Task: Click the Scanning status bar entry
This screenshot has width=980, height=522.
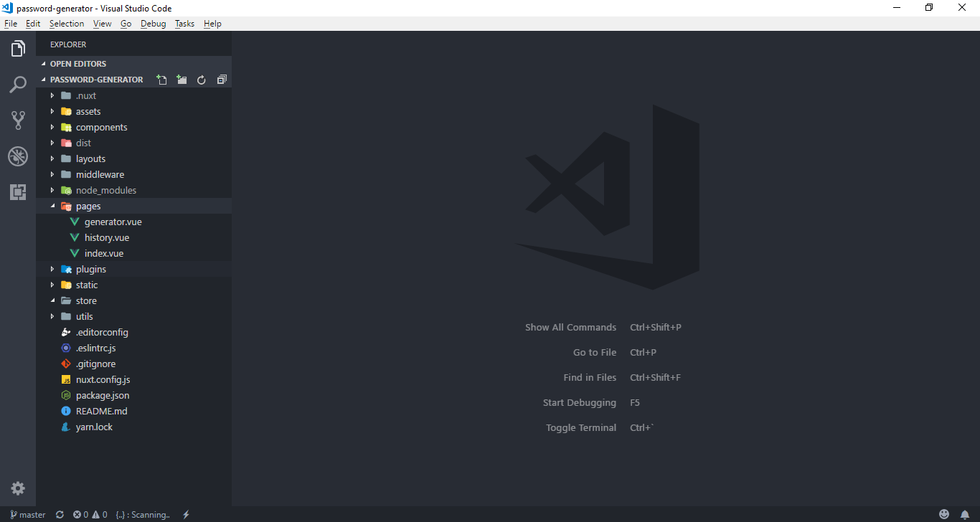Action: click(x=143, y=515)
